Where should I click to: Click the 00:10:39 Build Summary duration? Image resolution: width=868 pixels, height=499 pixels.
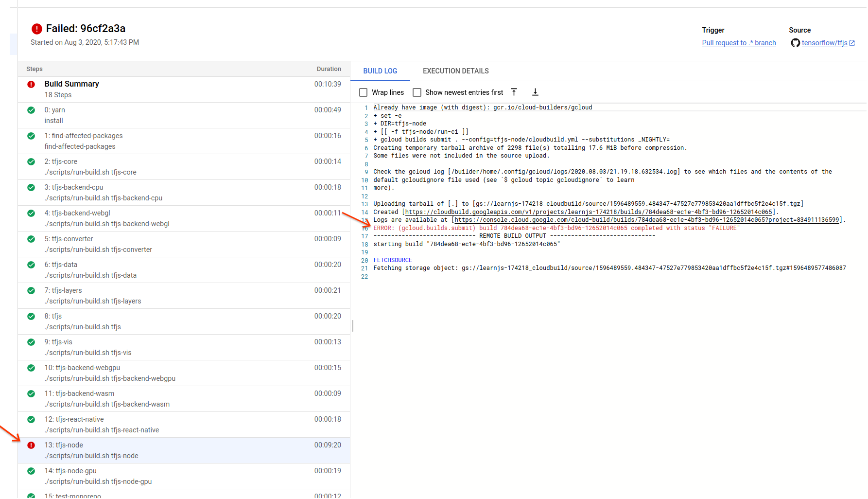(x=328, y=84)
